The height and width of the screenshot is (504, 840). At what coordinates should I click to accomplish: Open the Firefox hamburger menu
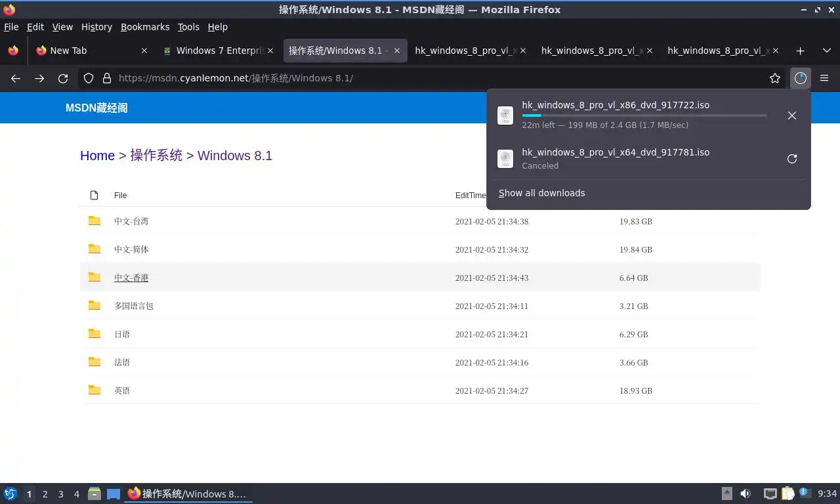tap(824, 78)
